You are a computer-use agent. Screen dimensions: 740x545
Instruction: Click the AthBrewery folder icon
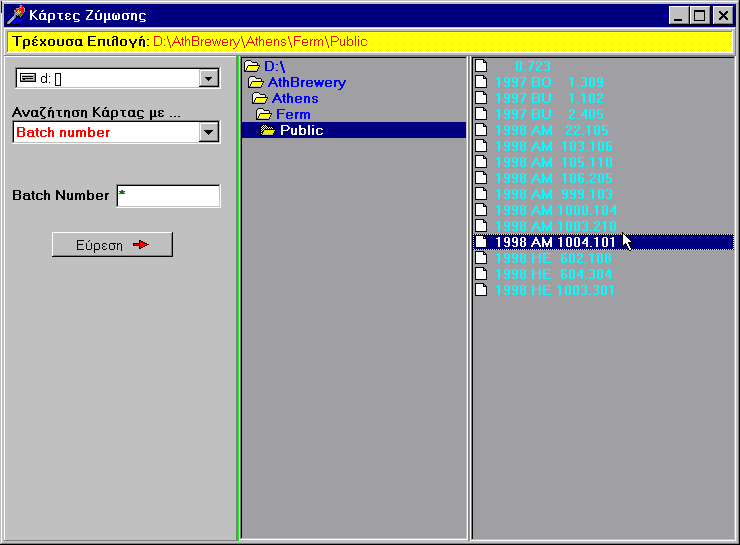(x=256, y=83)
